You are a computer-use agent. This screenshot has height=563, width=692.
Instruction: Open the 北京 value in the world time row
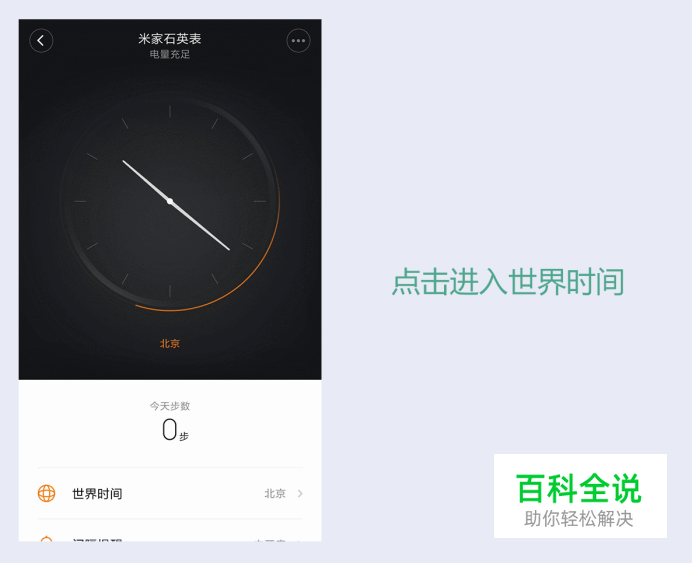tap(275, 493)
